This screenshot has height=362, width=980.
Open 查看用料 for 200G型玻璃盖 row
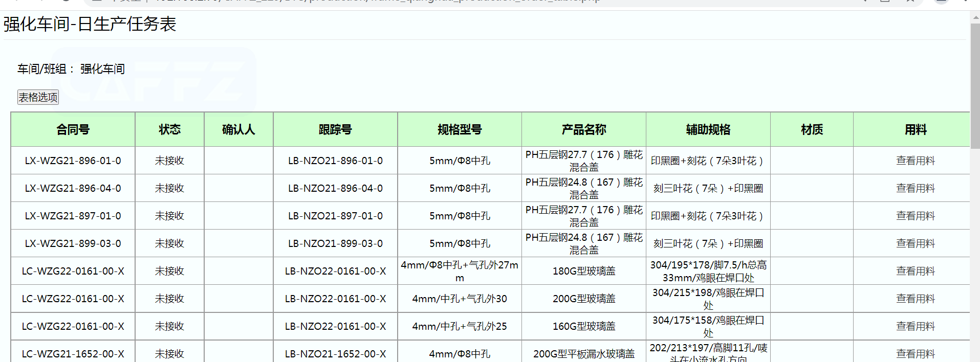pyautogui.click(x=915, y=299)
